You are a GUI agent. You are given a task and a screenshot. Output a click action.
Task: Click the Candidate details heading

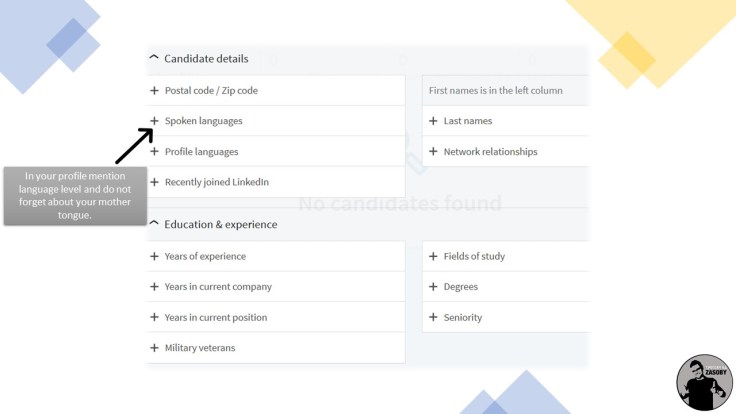coord(206,59)
